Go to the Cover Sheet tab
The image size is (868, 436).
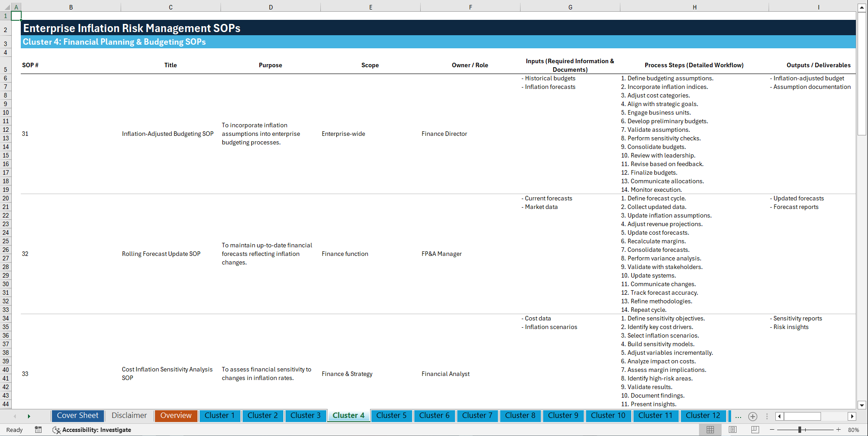[x=77, y=416]
